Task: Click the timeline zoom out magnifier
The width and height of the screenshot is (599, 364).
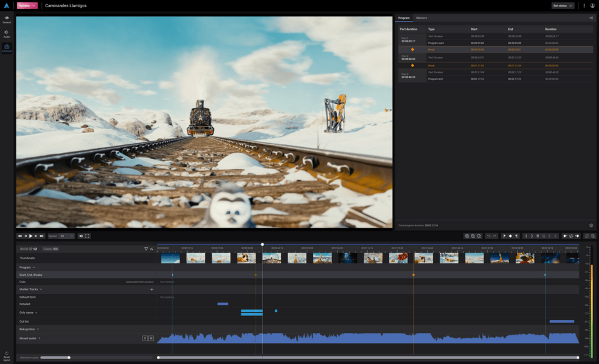Action: (473, 236)
